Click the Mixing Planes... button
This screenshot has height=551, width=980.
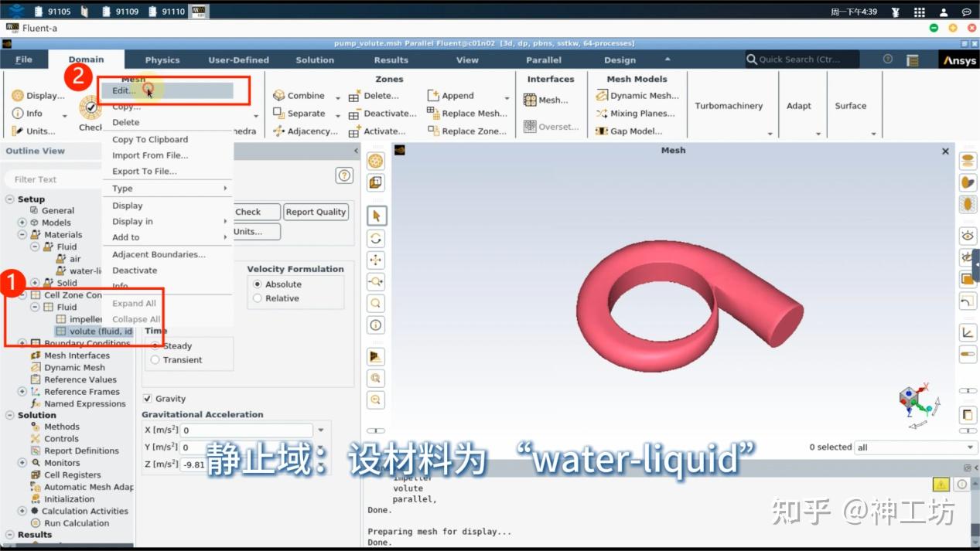tap(635, 114)
